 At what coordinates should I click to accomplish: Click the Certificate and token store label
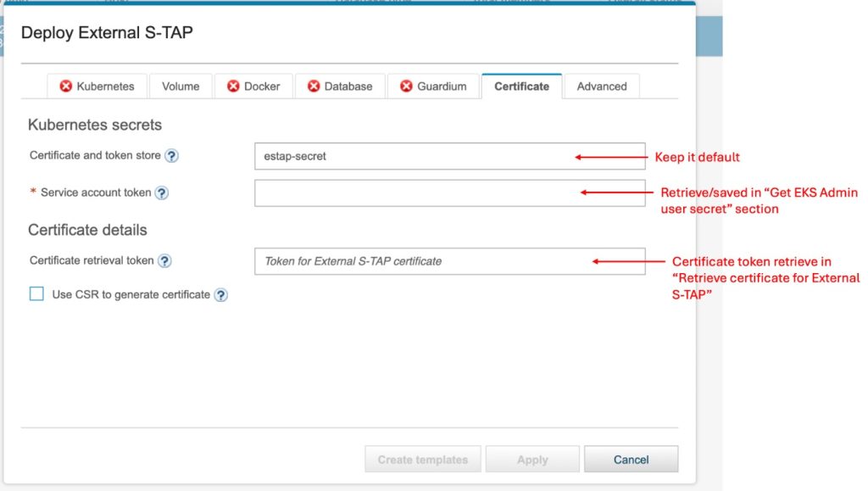95,155
